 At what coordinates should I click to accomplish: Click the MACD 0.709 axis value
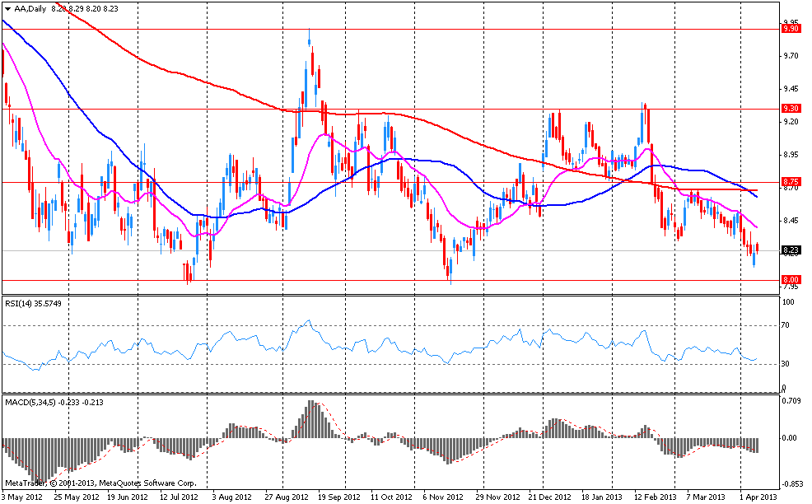click(x=791, y=402)
